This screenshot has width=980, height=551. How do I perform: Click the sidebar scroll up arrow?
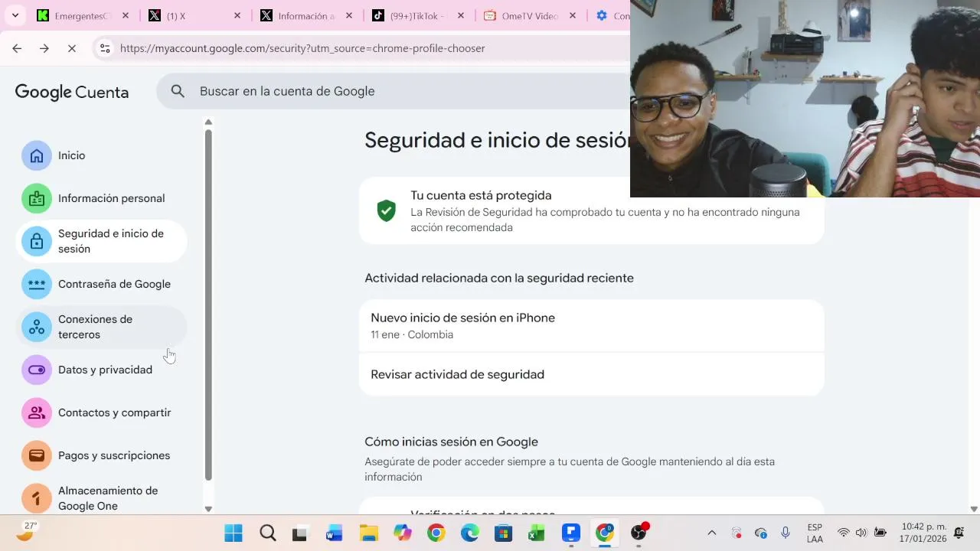click(208, 122)
